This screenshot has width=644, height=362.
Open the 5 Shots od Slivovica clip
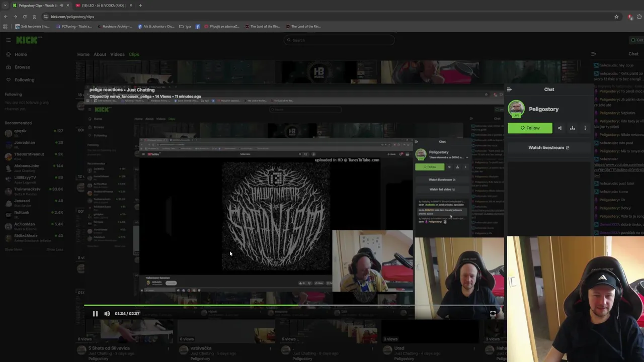pyautogui.click(x=110, y=348)
